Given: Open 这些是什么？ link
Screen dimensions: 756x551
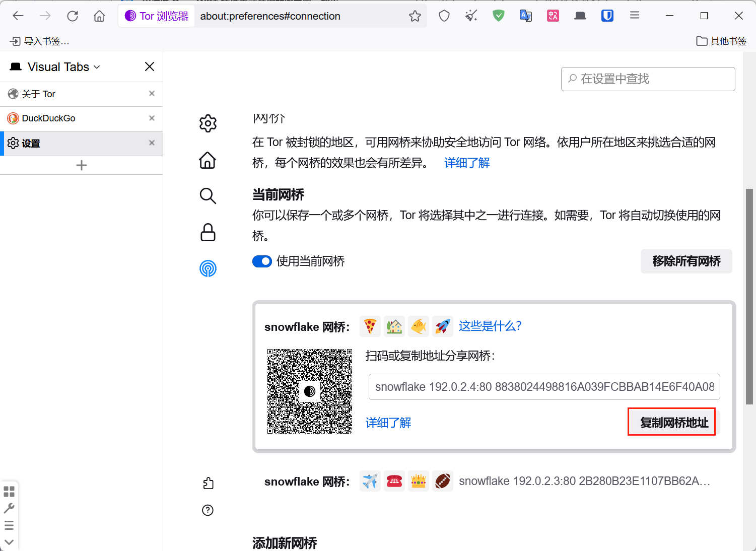Looking at the screenshot, I should [x=490, y=326].
